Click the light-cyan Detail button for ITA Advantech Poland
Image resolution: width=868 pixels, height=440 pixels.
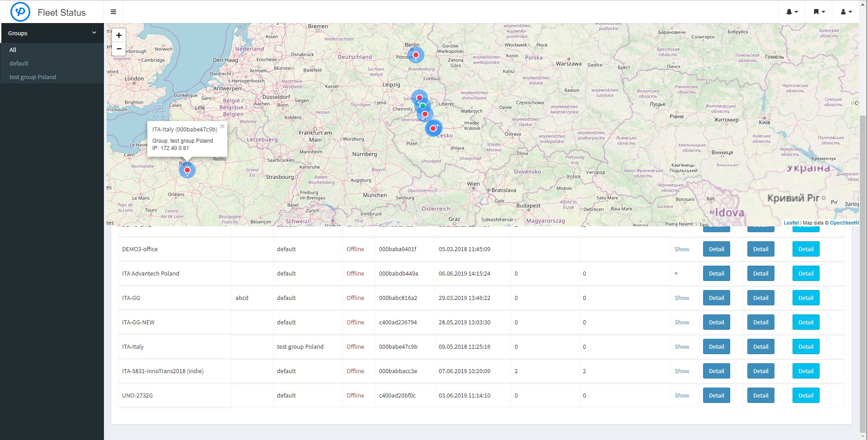pos(806,273)
